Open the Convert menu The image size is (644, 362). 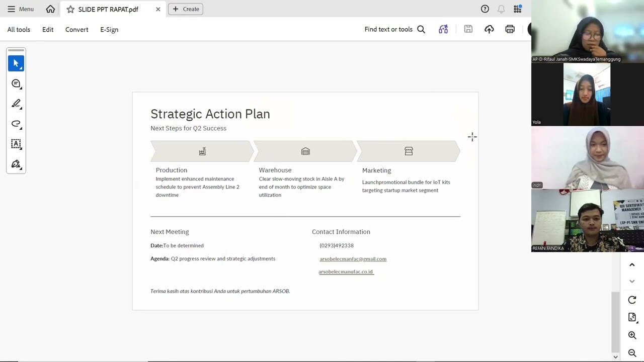pos(77,30)
